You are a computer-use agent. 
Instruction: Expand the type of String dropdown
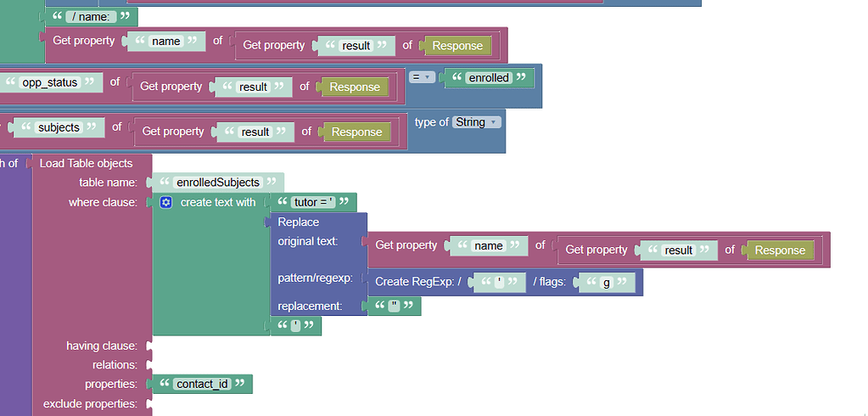(476, 122)
